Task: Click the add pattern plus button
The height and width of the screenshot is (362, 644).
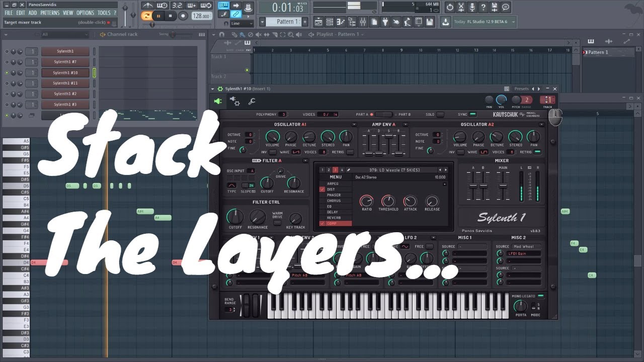Action: point(305,22)
